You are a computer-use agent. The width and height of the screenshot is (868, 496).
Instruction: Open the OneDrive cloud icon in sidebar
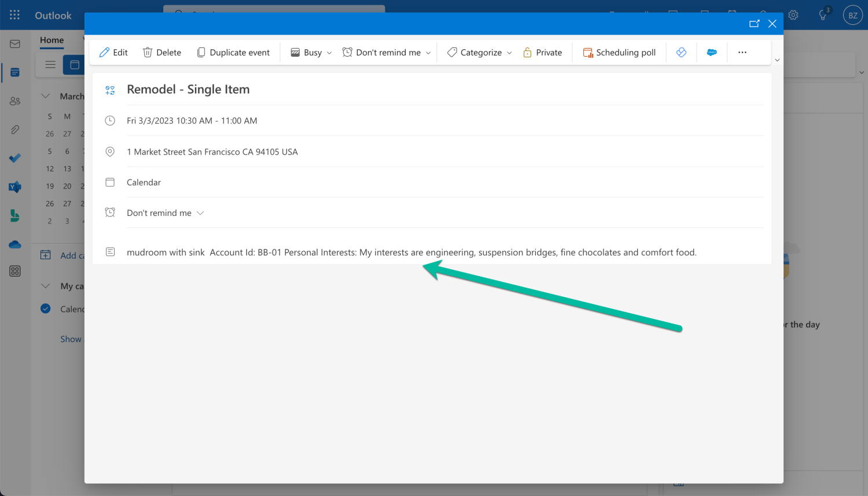15,245
